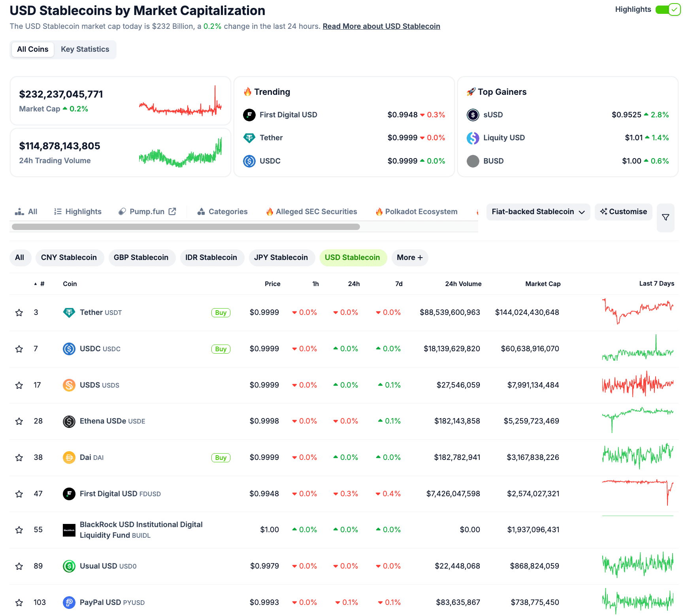Star the PayPal USD row
Screen dimensions: 688x616
tap(19, 603)
